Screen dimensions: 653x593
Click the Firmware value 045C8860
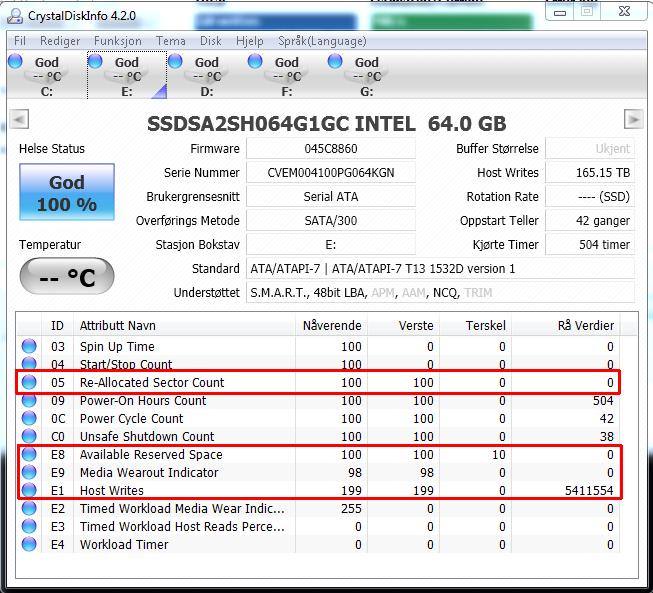pos(331,149)
